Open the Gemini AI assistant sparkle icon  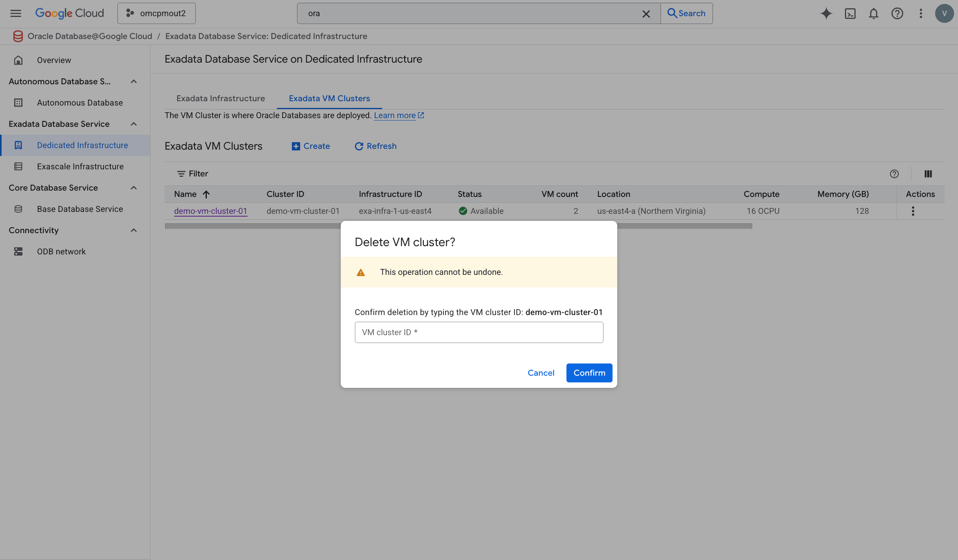click(826, 13)
